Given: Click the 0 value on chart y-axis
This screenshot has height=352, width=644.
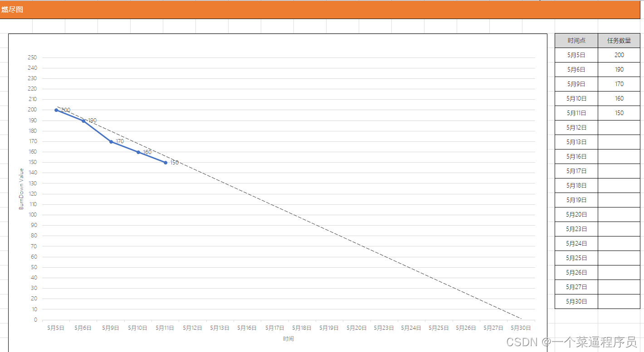Looking at the screenshot, I should [35, 320].
